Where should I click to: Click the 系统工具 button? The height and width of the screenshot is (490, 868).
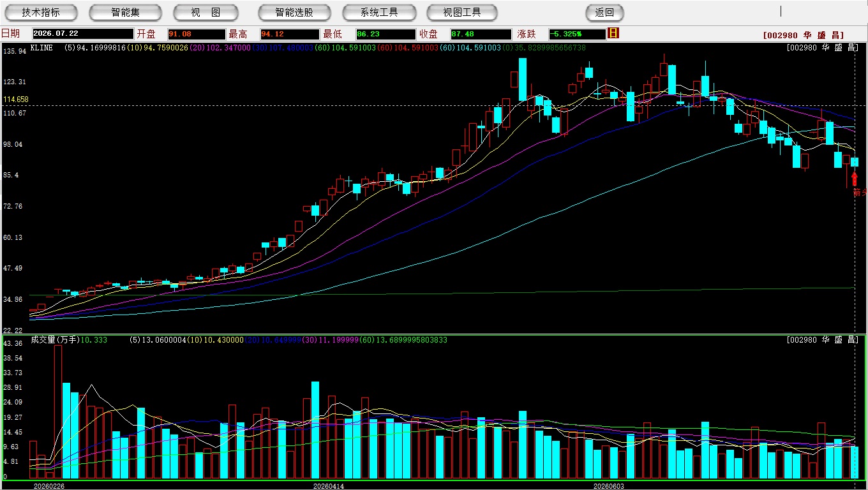coord(379,12)
